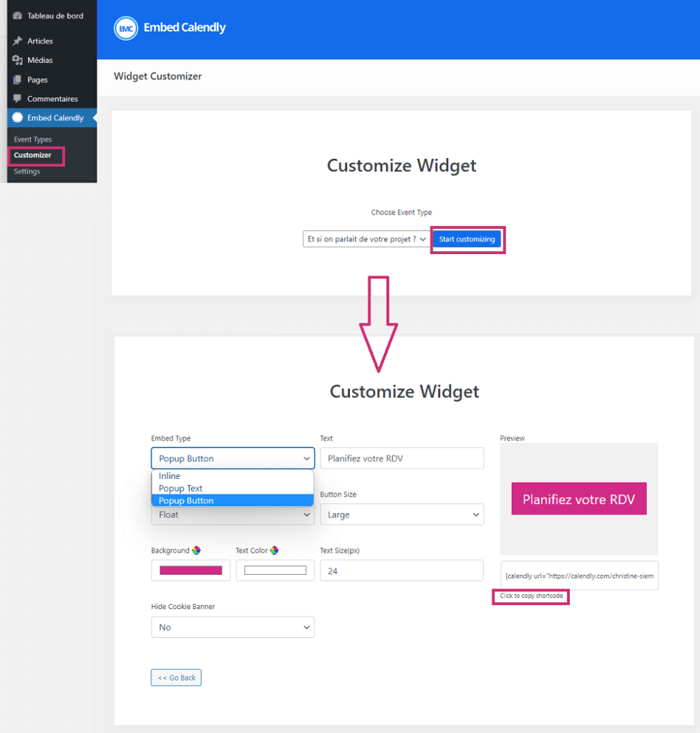The height and width of the screenshot is (733, 700).
Task: Click the EMC logo in header
Action: [126, 28]
